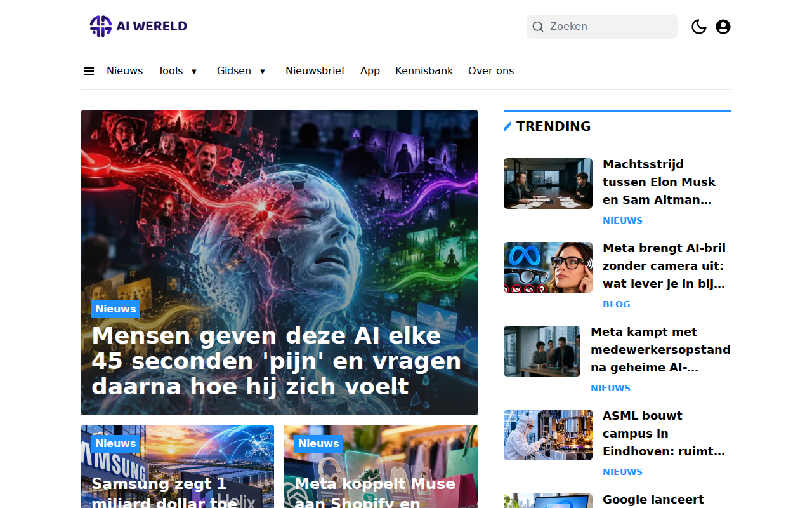Screen dimensions: 812x508
Task: Click NIEUWS category under Machtsstrijd article
Action: (622, 220)
